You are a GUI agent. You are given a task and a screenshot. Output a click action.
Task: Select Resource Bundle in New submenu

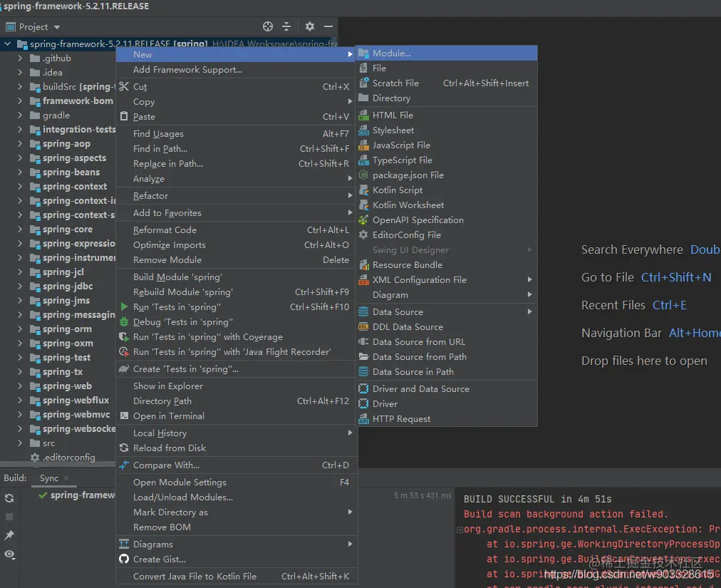447,265
